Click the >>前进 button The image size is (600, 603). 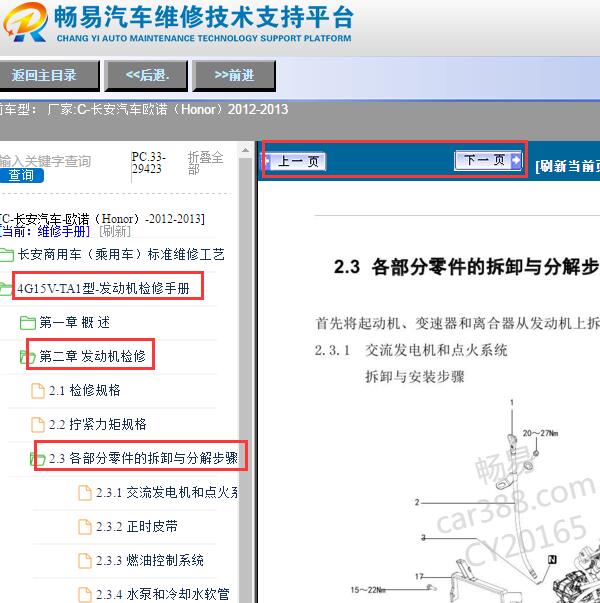click(234, 75)
